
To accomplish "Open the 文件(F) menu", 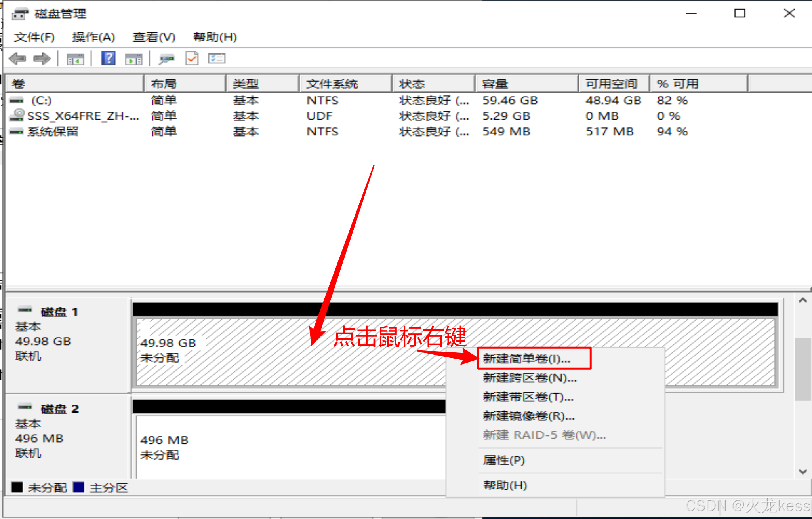I will point(34,37).
